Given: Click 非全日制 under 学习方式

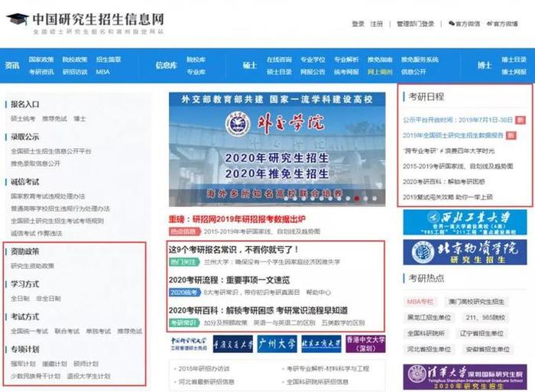Looking at the screenshot, I should click(x=48, y=299).
